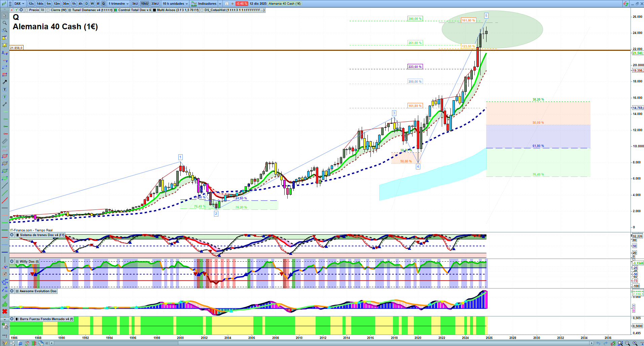Click the pencil drawing icon at bottom-left corner
Image resolution: width=644 pixels, height=346 pixels.
(5, 343)
